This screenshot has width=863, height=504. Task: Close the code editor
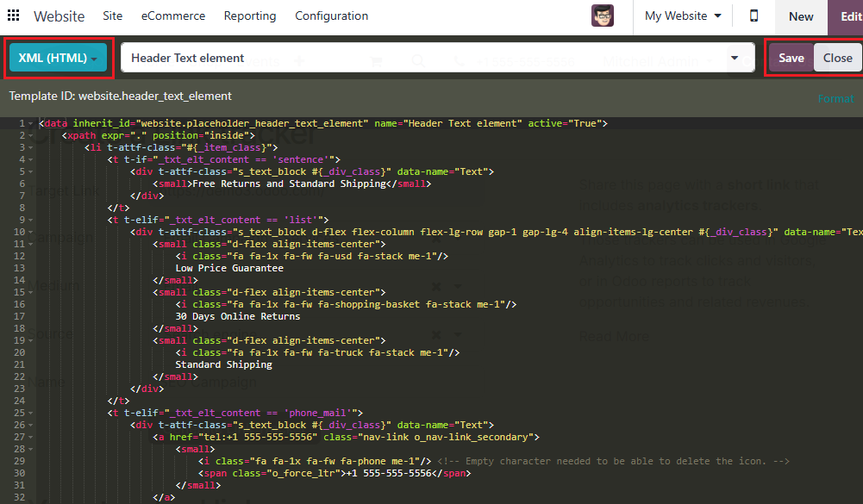tap(836, 57)
